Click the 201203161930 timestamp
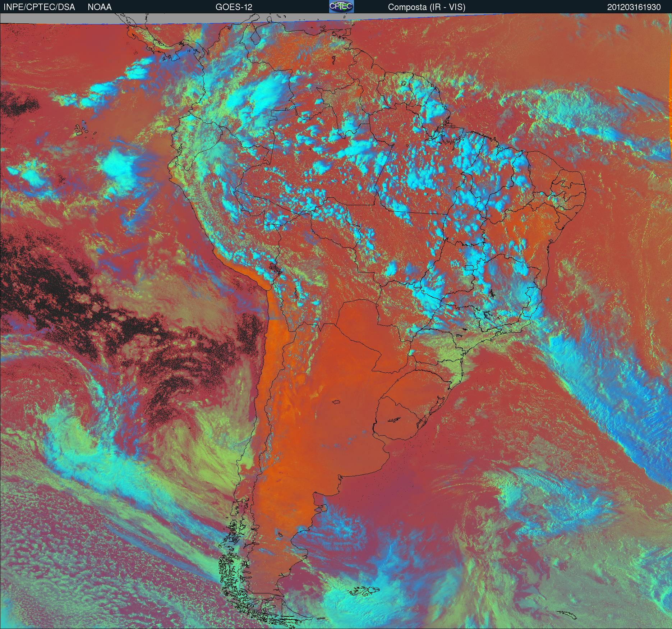The image size is (672, 629). click(x=634, y=7)
